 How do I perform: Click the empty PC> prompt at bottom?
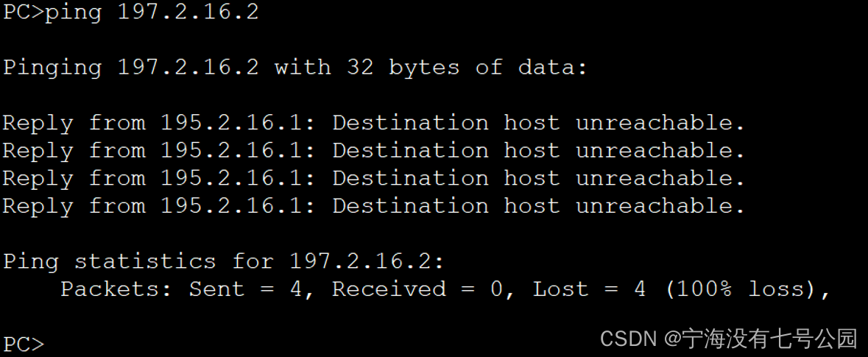tap(24, 344)
